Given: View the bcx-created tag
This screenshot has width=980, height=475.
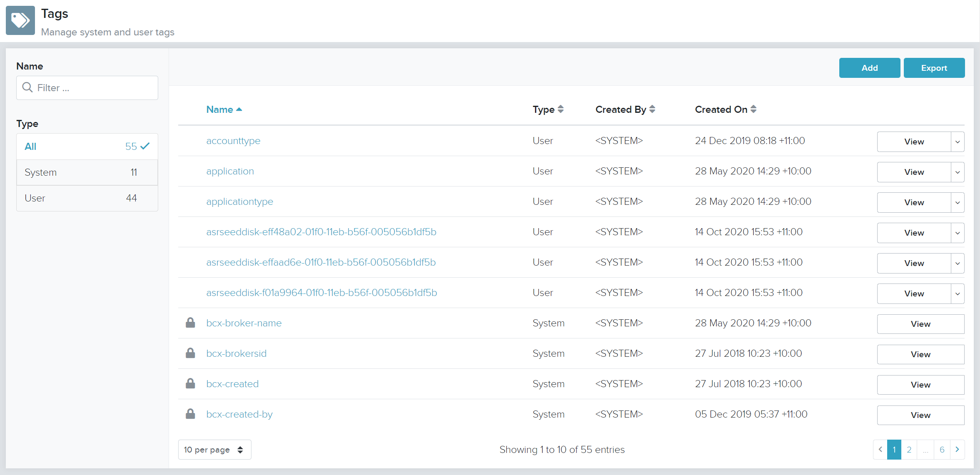Looking at the screenshot, I should pyautogui.click(x=920, y=385).
